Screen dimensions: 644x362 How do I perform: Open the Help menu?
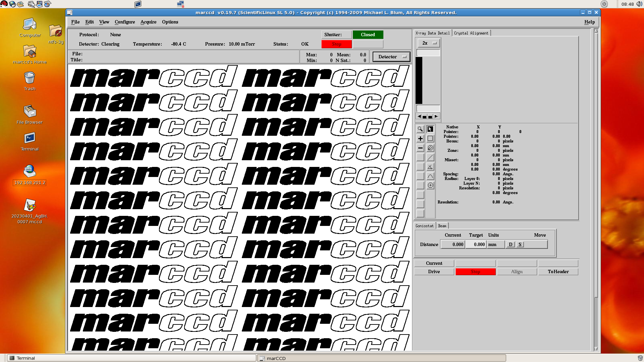pyautogui.click(x=590, y=22)
